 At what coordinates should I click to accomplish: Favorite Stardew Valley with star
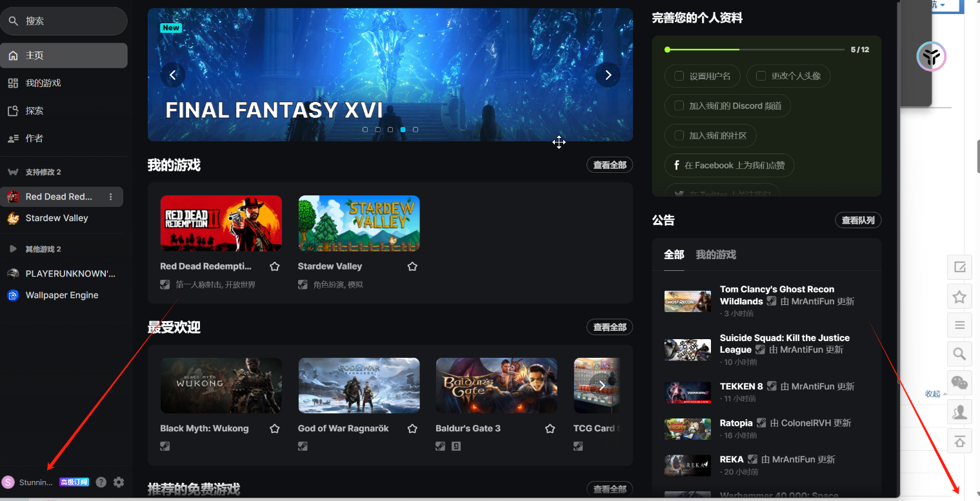click(413, 266)
